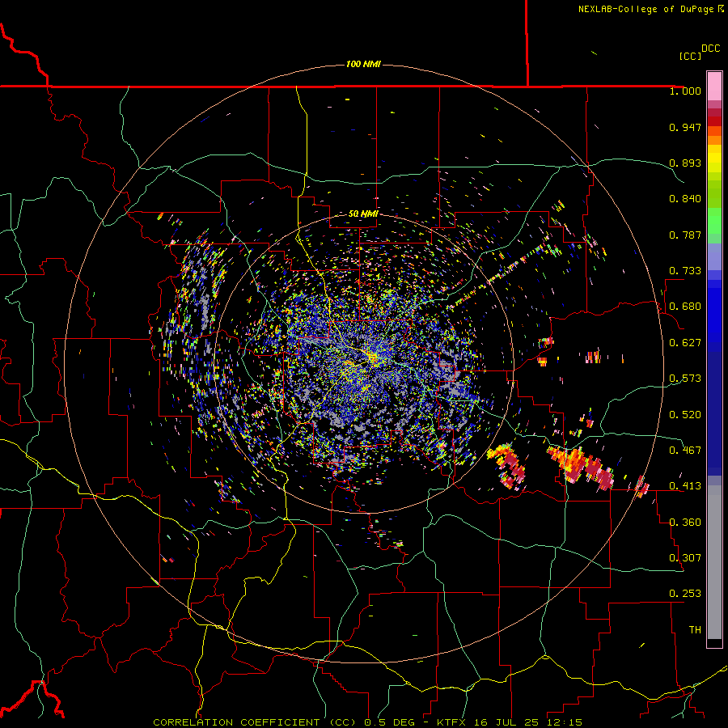The image size is (728, 728).
Task: Click the 0.573 scale value
Action: point(685,379)
